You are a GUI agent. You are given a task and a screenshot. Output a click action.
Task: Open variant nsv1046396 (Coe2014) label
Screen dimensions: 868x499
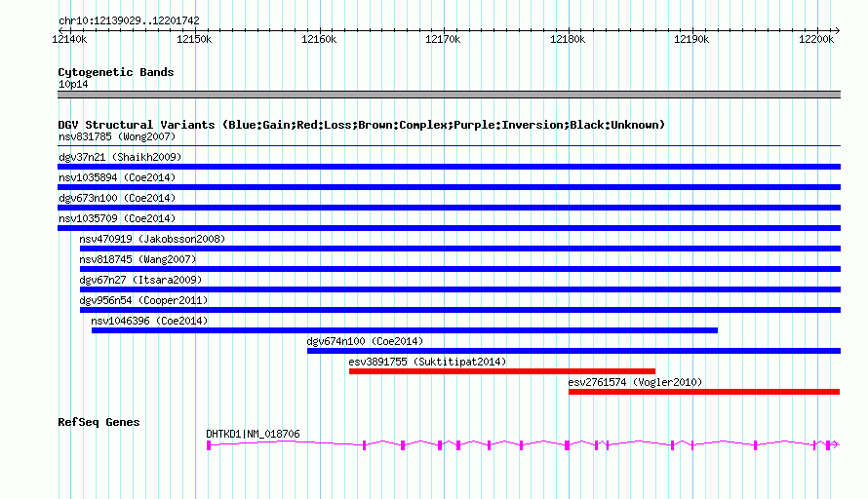(149, 321)
